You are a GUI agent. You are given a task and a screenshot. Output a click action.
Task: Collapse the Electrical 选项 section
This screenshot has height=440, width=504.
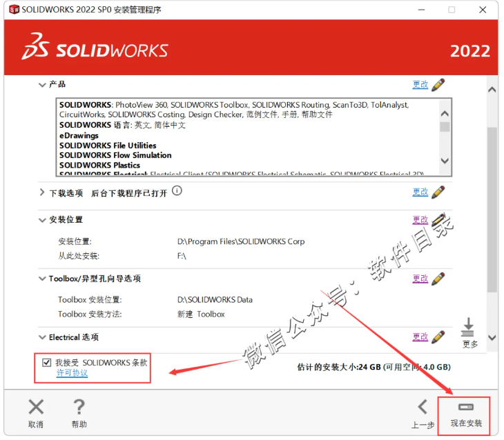(42, 337)
